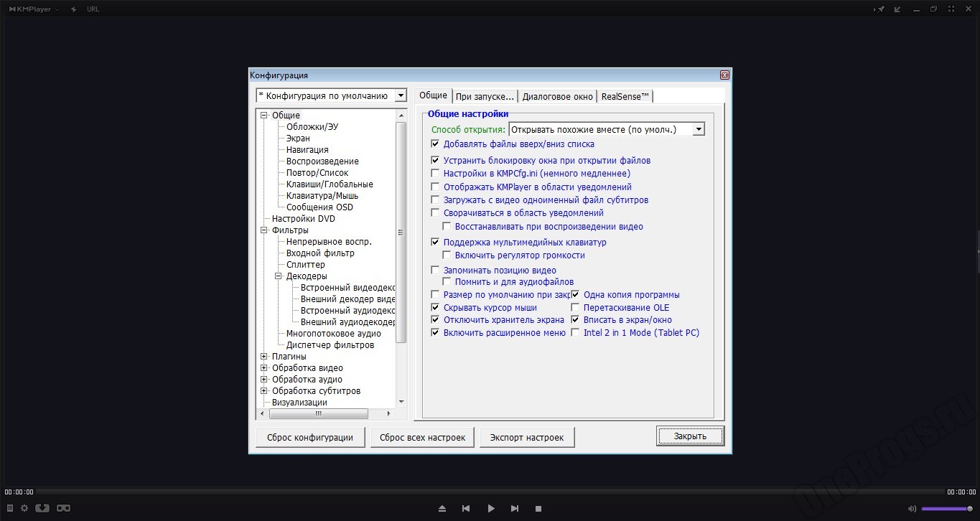The width and height of the screenshot is (980, 521).
Task: Toggle Скрывать курсор мыши checkbox
Action: pos(435,308)
